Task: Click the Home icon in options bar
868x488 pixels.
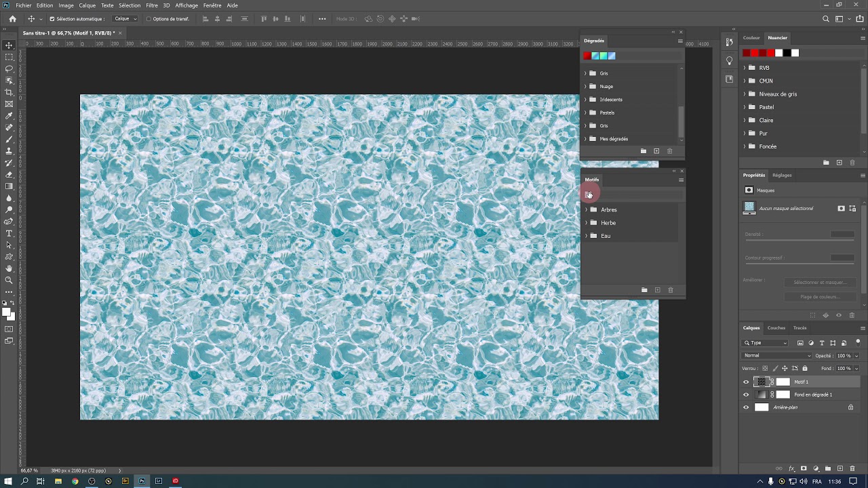Action: [x=12, y=19]
